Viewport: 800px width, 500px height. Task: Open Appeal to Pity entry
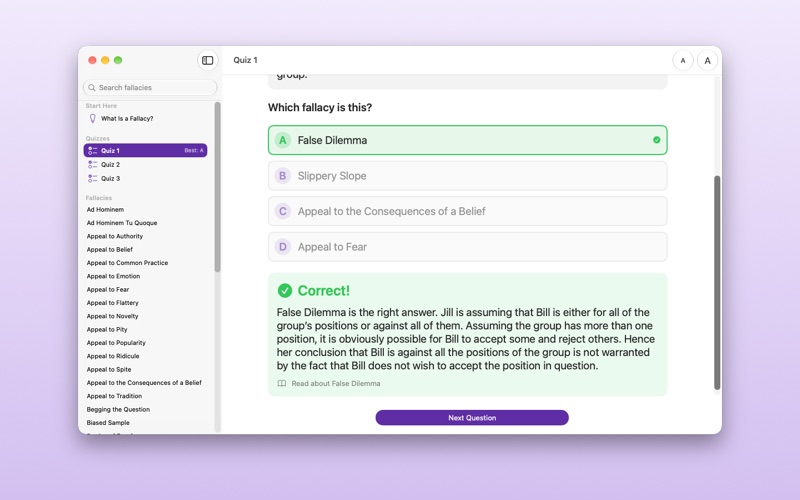pos(107,329)
